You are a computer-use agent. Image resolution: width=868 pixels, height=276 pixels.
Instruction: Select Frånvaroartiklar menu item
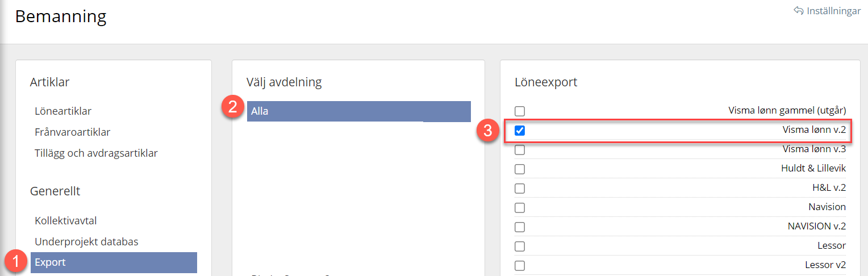[72, 132]
